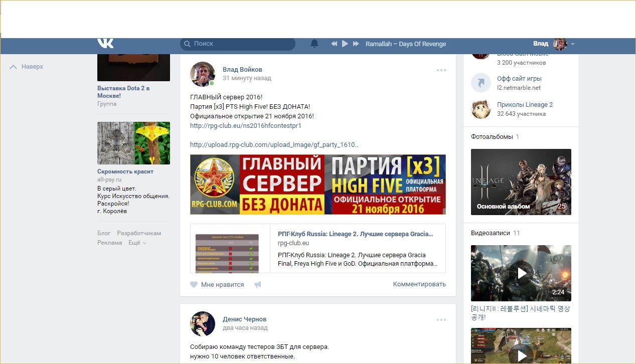Click Комментировать on the post
The width and height of the screenshot is (636, 364).
point(419,284)
